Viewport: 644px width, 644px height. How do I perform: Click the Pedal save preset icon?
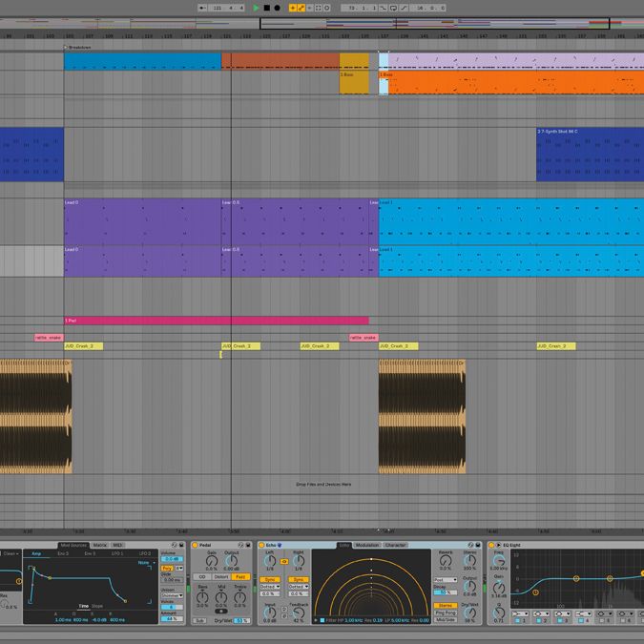248,545
